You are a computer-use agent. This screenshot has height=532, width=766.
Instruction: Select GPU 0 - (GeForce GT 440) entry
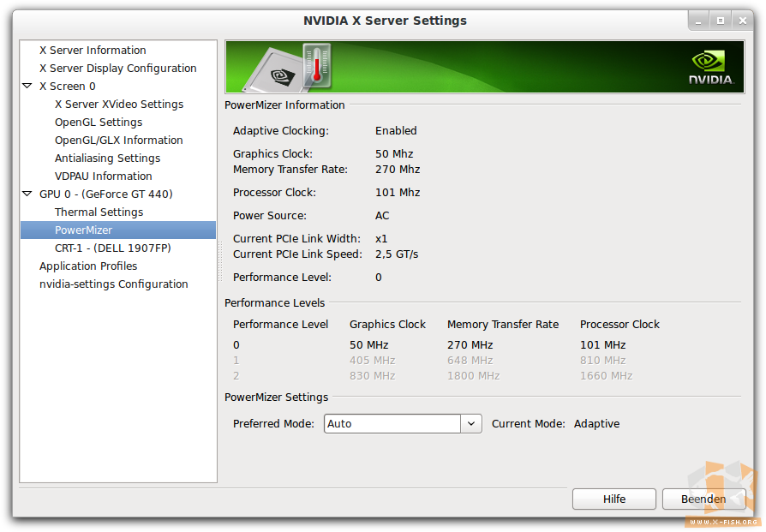click(106, 194)
